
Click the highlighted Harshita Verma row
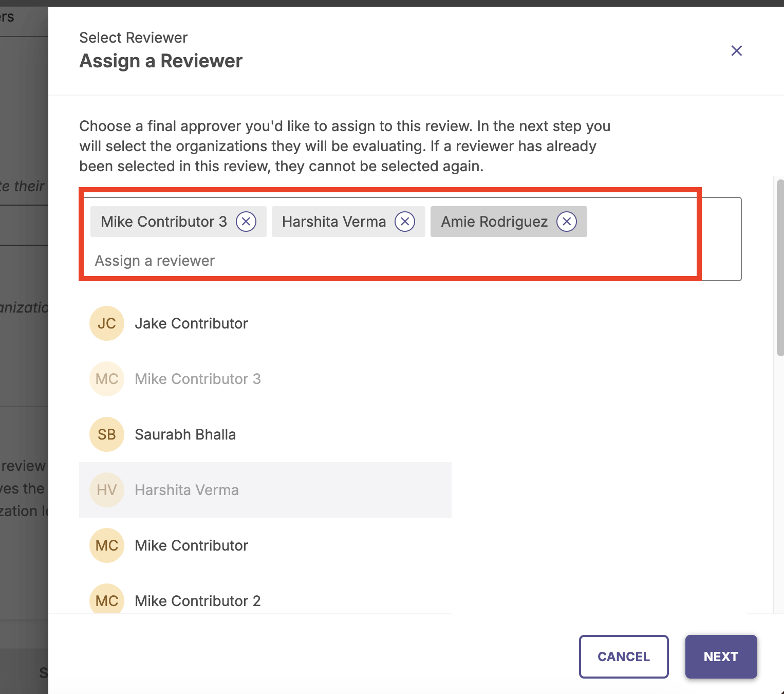[265, 490]
